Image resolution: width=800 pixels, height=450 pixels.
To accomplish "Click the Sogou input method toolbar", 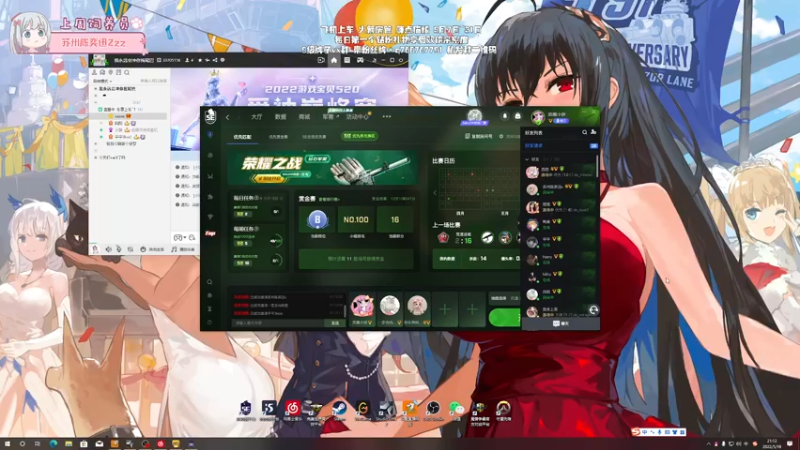I will [x=658, y=432].
